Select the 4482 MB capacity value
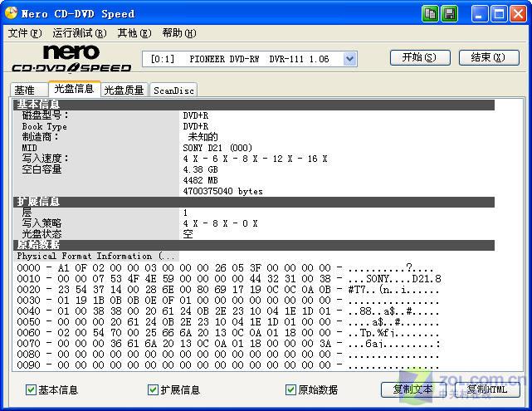 coord(200,180)
